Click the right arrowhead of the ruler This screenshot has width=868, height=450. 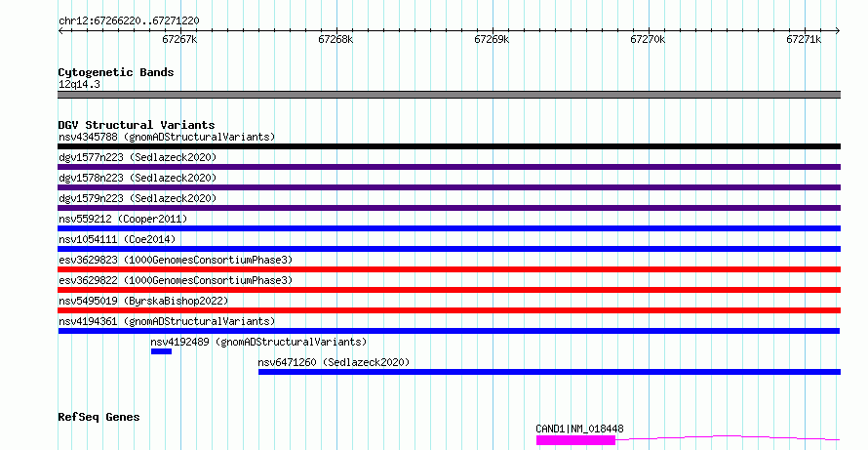coord(838,30)
